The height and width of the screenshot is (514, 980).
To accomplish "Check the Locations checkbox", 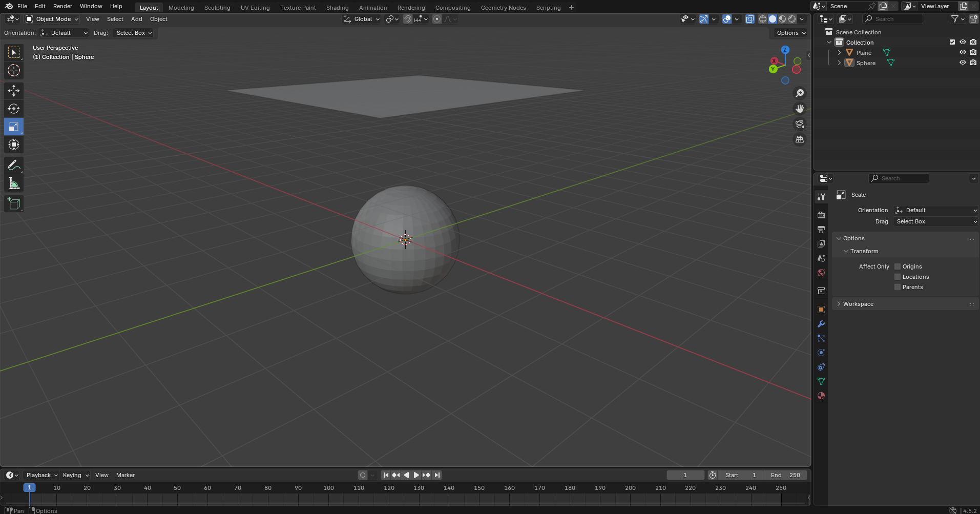I will pos(897,277).
